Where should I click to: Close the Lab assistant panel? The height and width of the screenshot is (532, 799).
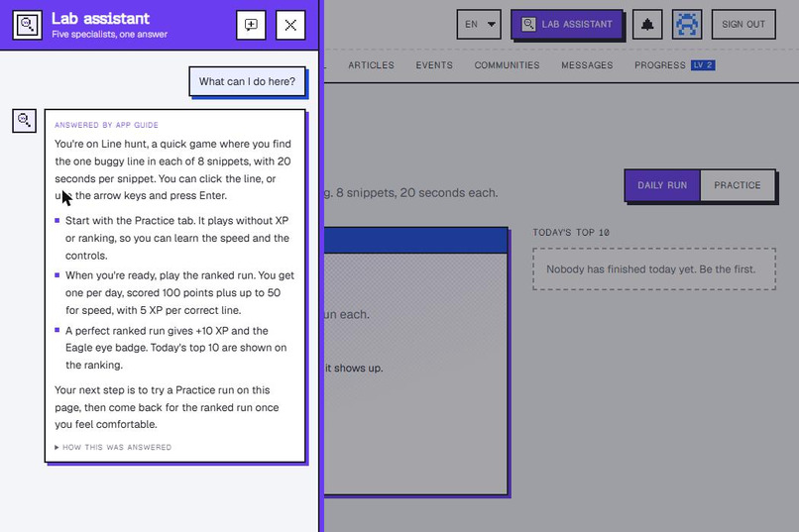click(x=290, y=25)
